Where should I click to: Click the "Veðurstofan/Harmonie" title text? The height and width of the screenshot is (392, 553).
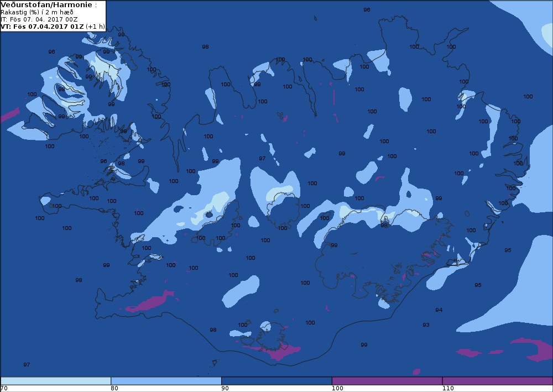(x=46, y=5)
